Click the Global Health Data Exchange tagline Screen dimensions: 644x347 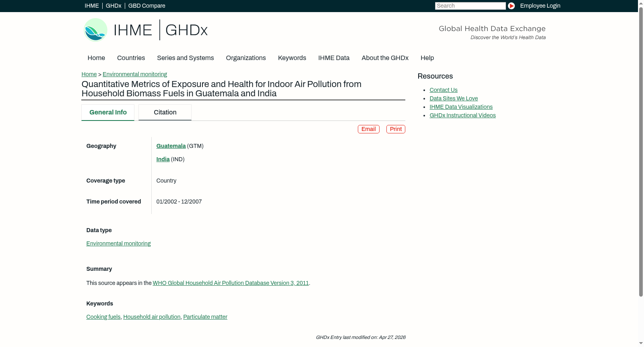(492, 29)
